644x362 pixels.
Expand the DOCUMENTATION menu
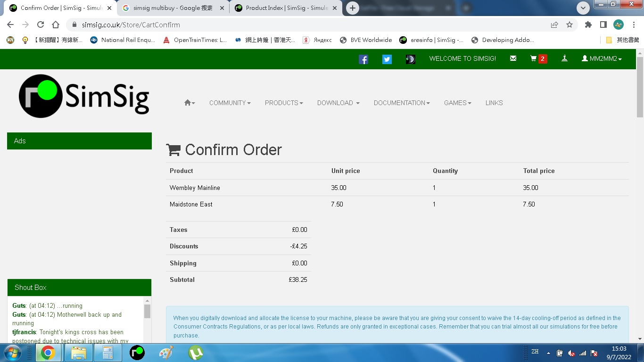[x=402, y=103]
